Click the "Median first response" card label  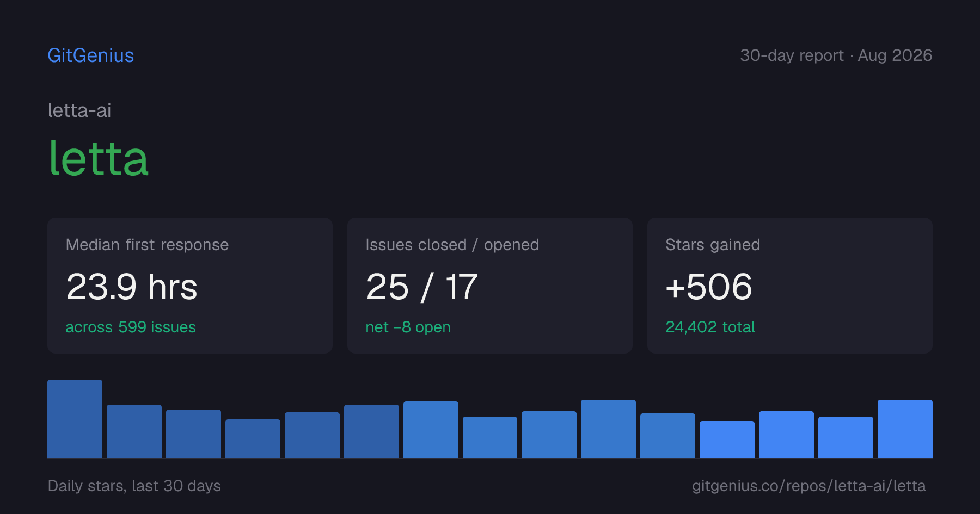pos(147,245)
